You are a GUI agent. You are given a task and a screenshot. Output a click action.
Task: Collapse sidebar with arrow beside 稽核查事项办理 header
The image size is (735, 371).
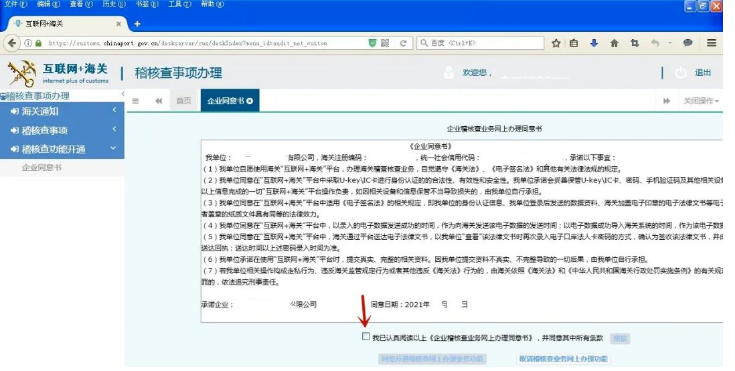click(x=123, y=94)
